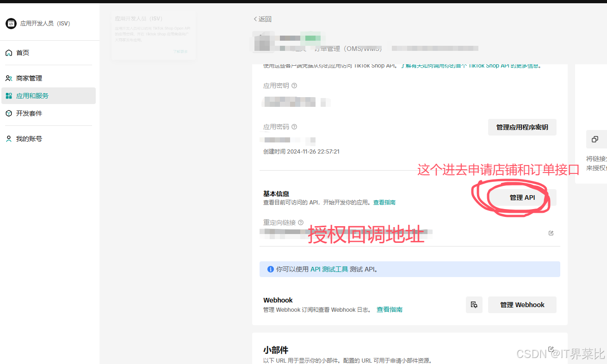Click the 基本信息 heading

pos(276,194)
